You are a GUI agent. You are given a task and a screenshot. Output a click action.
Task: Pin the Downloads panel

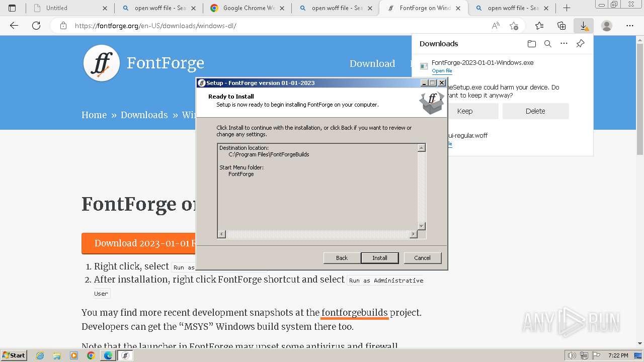580,44
